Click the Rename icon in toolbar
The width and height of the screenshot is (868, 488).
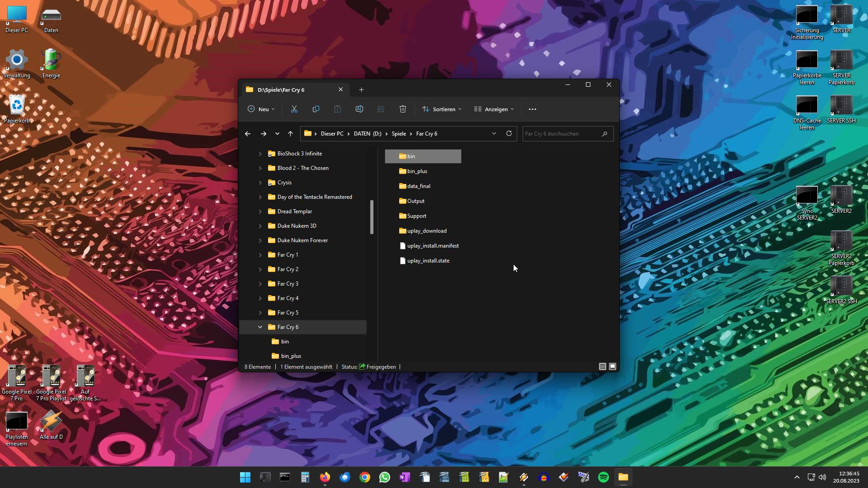click(x=359, y=109)
